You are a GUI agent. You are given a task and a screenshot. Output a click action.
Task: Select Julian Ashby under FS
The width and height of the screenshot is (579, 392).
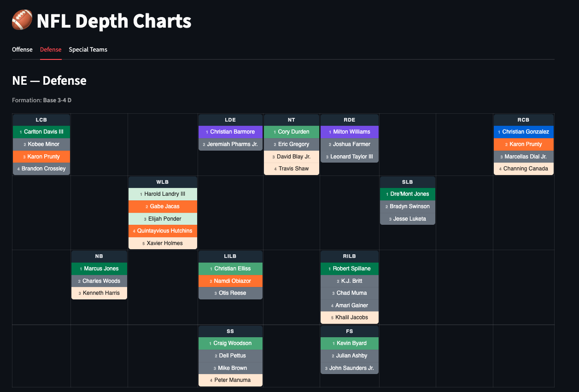coord(350,356)
